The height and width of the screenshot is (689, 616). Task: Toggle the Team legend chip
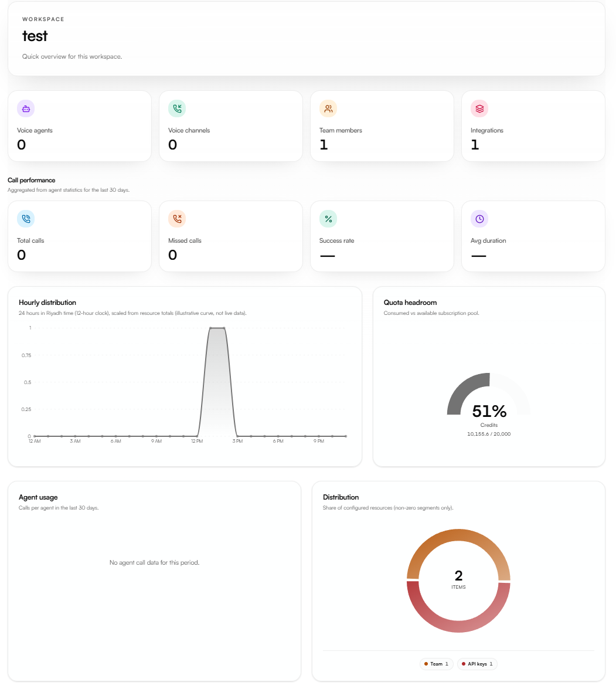pyautogui.click(x=437, y=664)
